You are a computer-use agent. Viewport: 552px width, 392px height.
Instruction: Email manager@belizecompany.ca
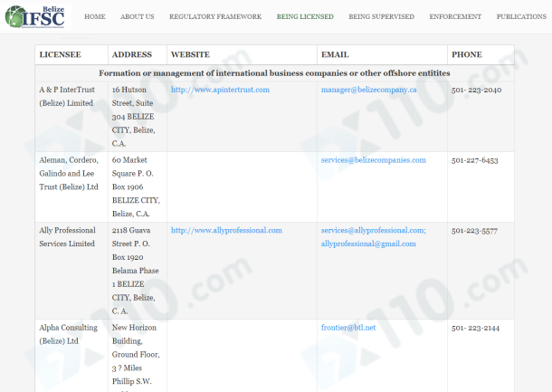coord(368,90)
